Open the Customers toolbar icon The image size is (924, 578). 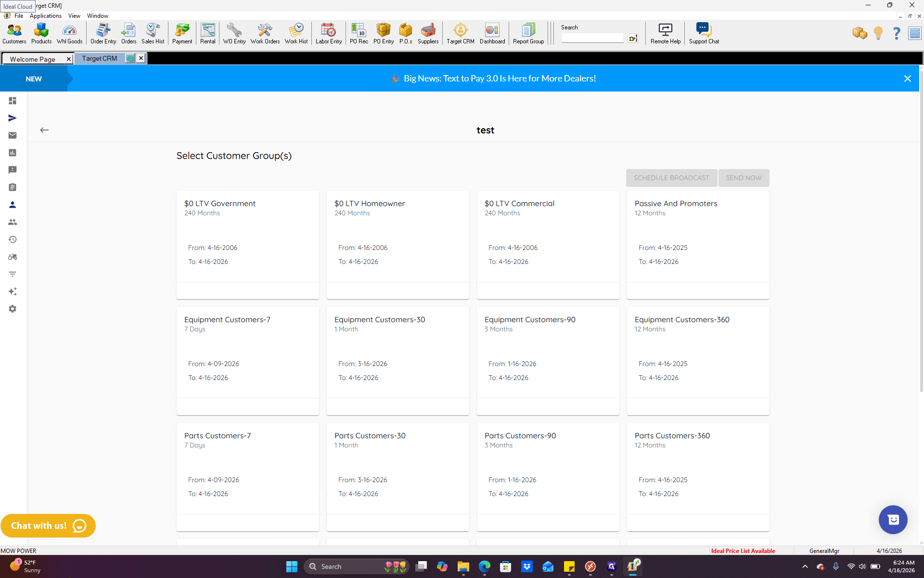tap(14, 34)
